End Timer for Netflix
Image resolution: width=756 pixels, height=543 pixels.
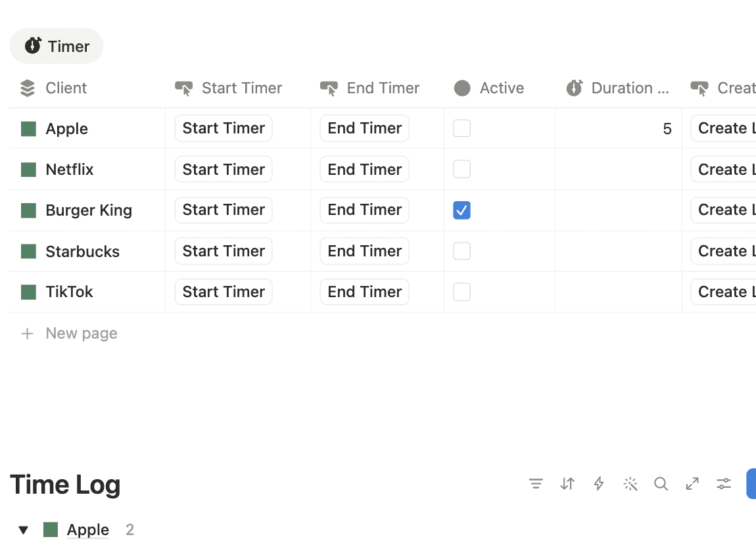pyautogui.click(x=364, y=169)
